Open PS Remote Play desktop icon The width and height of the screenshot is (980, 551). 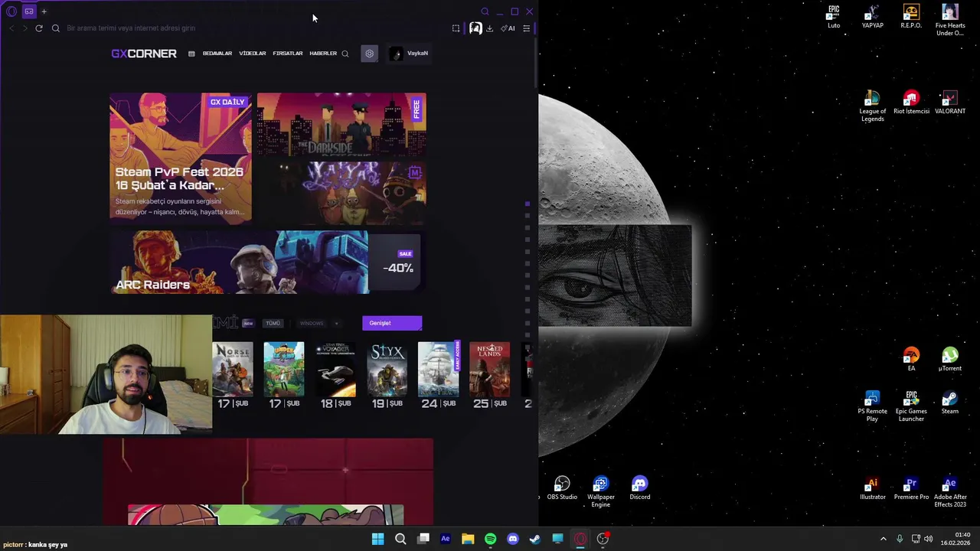(872, 406)
